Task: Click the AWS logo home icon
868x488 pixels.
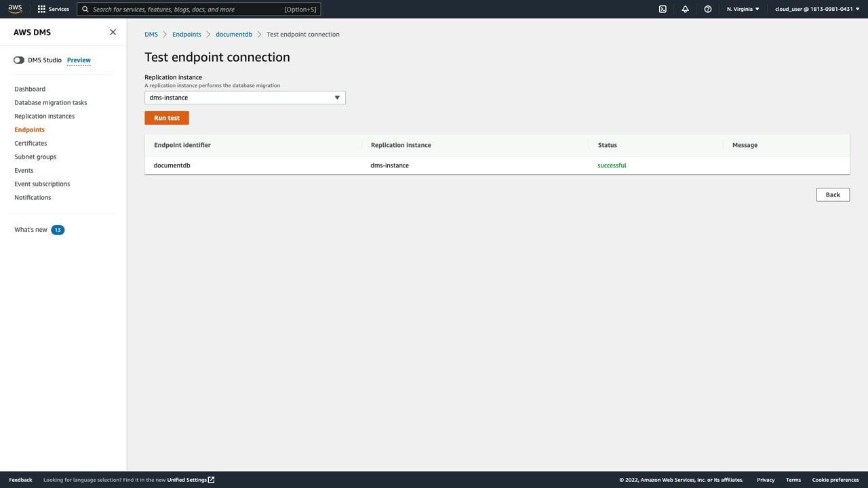Action: pos(15,9)
